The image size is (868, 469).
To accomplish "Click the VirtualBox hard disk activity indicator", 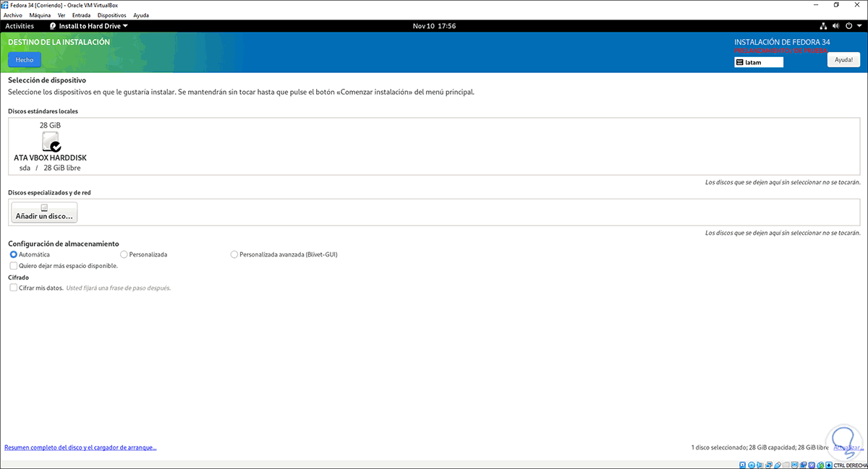I will [743, 465].
